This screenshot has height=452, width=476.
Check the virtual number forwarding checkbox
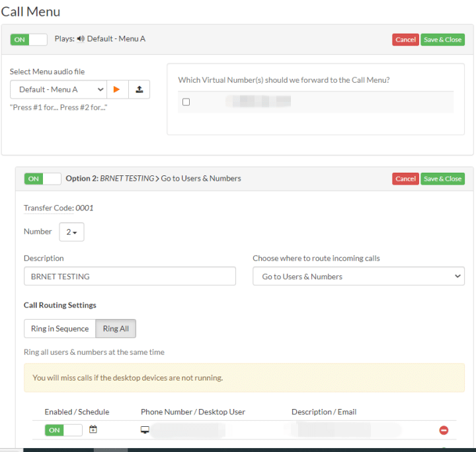pos(186,102)
